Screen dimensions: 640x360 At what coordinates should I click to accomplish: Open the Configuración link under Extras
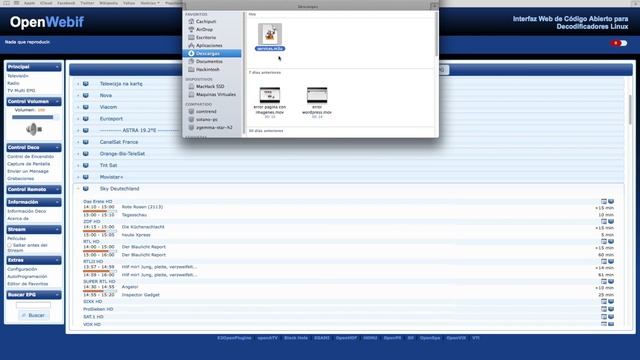click(x=22, y=269)
